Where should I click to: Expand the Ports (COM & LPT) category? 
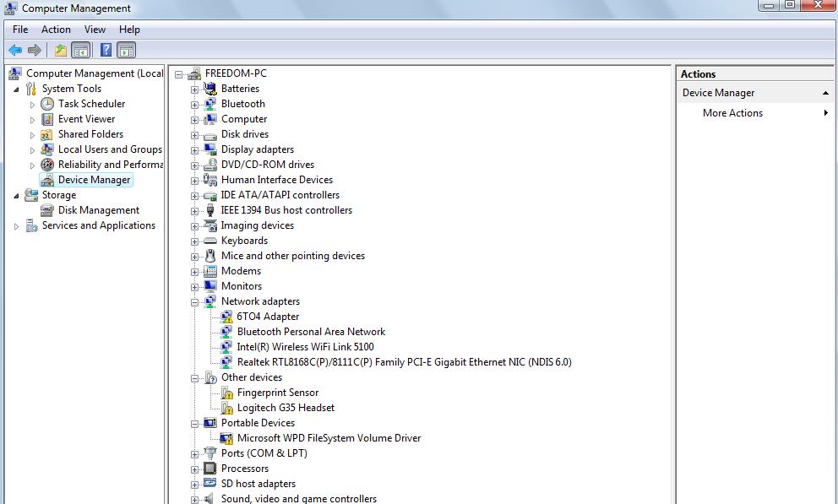[194, 454]
